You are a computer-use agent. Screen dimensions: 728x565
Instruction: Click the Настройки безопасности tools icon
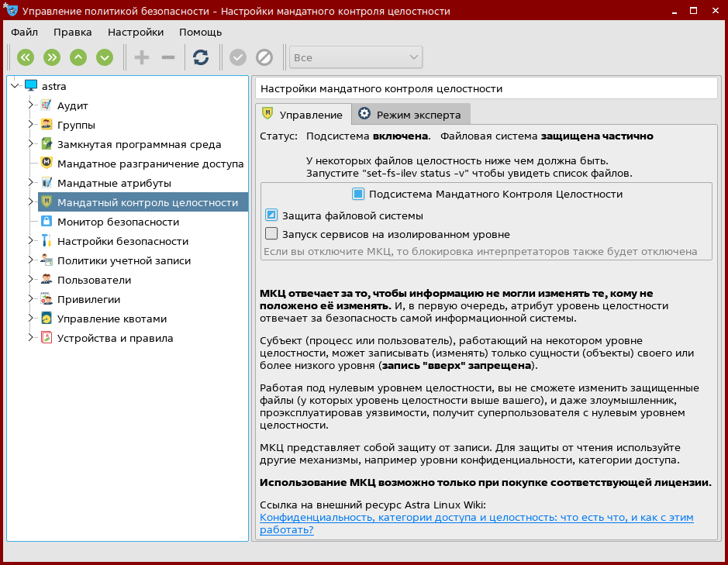point(47,241)
